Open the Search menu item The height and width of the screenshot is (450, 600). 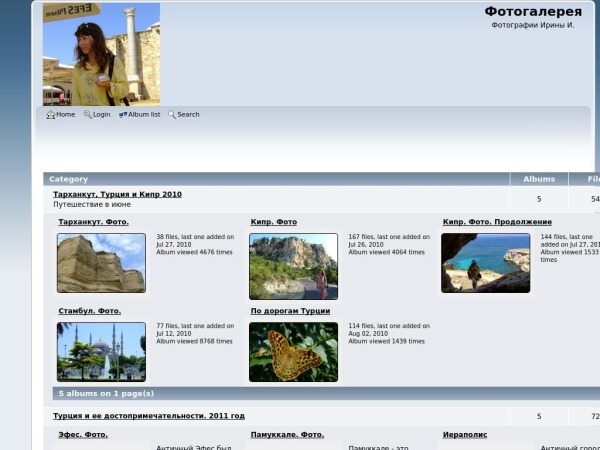188,115
